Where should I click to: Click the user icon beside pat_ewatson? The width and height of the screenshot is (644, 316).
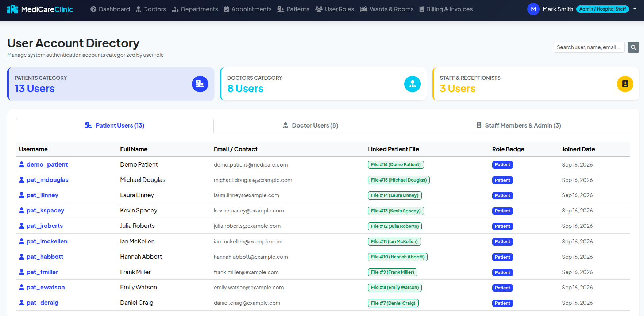coord(22,287)
